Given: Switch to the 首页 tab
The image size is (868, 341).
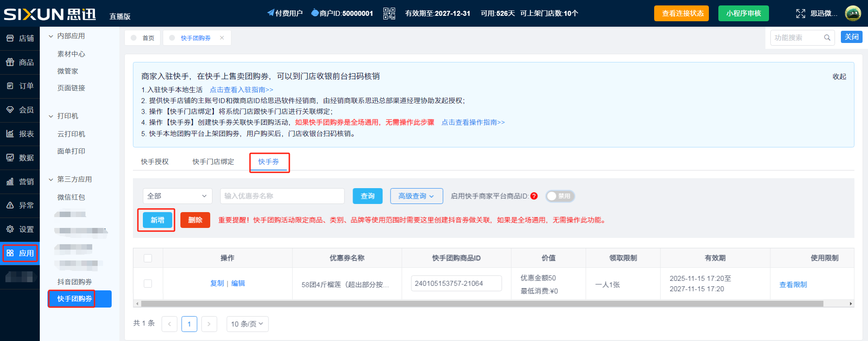Looking at the screenshot, I should pos(142,38).
